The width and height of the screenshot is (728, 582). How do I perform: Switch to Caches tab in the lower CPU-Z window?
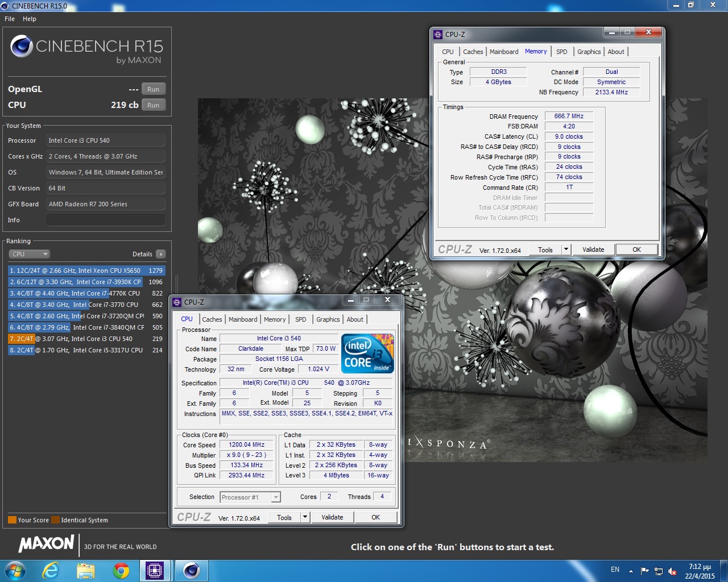click(x=212, y=319)
